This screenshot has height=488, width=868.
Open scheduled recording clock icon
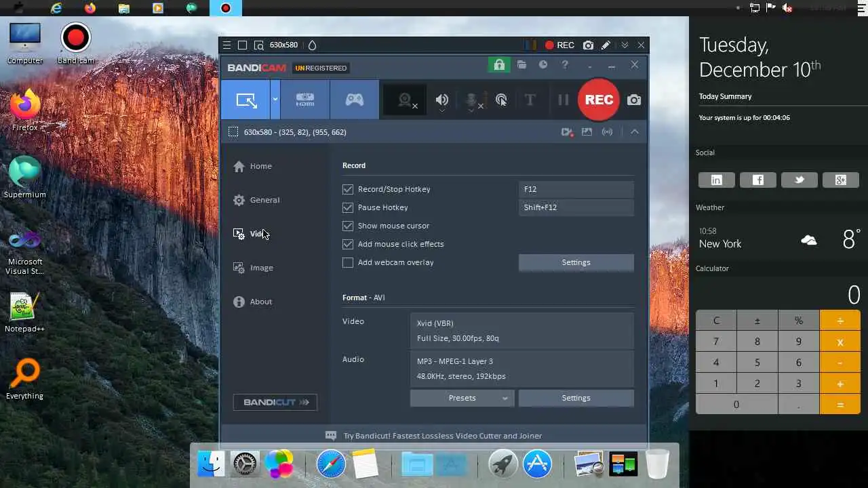(x=543, y=65)
